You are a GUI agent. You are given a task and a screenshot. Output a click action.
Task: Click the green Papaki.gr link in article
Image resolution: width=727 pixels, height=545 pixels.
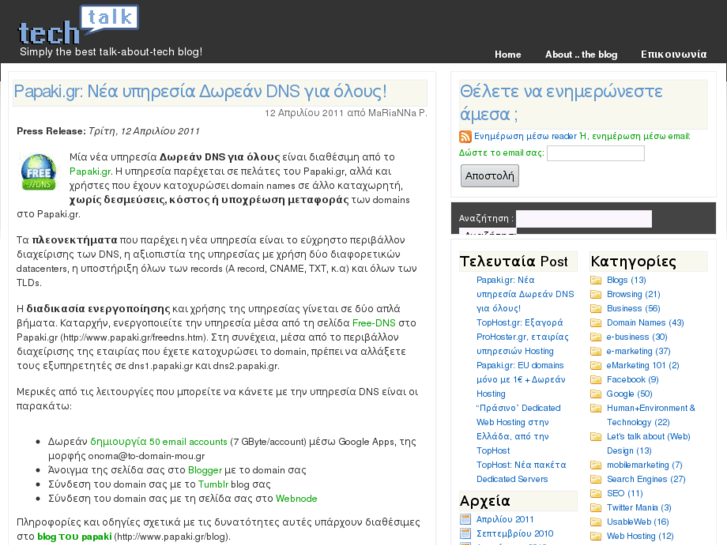[x=90, y=172]
